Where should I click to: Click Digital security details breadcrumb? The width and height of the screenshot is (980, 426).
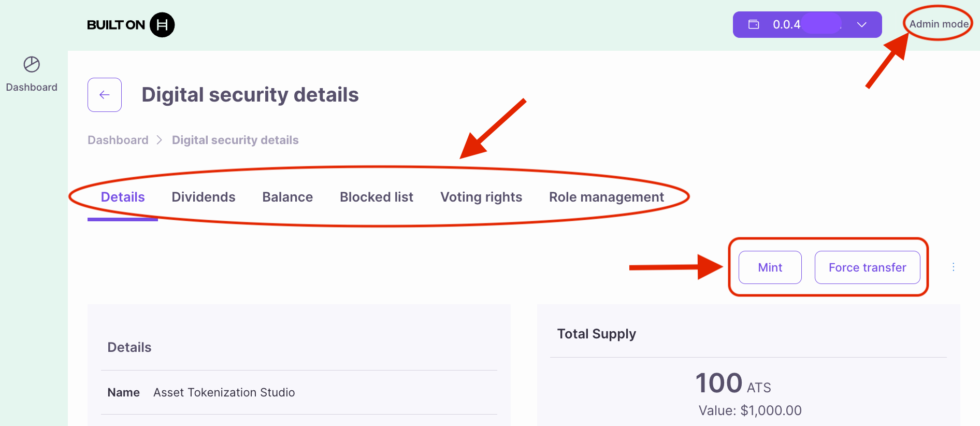(235, 140)
